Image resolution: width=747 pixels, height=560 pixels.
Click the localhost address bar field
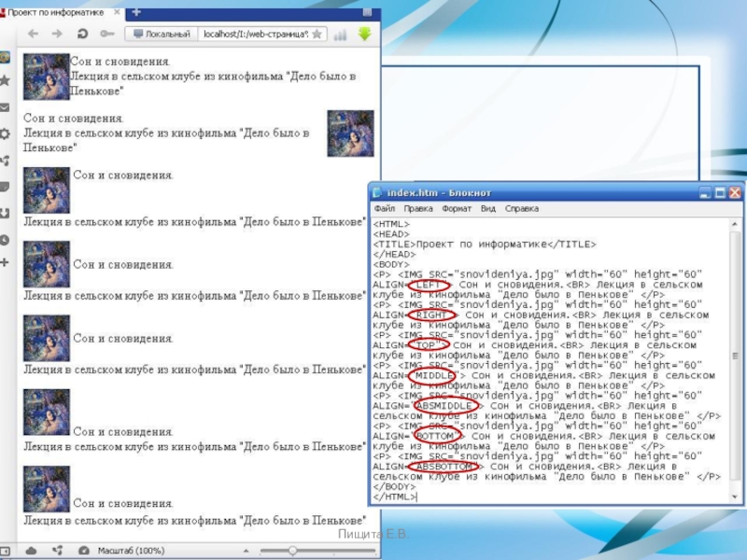click(254, 34)
